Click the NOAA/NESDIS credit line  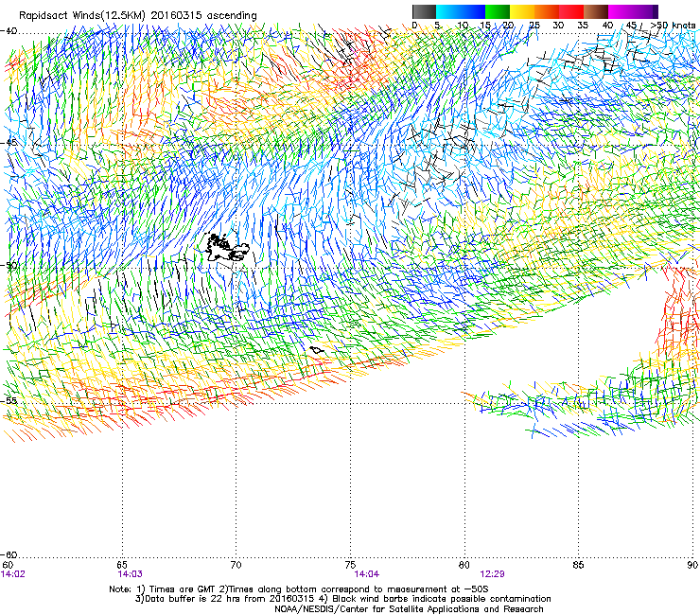(409, 609)
